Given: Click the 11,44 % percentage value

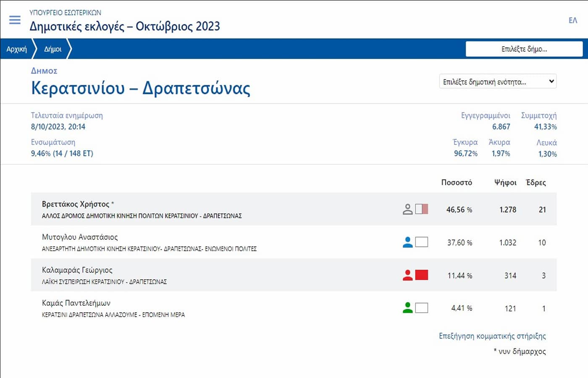Looking at the screenshot, I should pyautogui.click(x=459, y=276).
